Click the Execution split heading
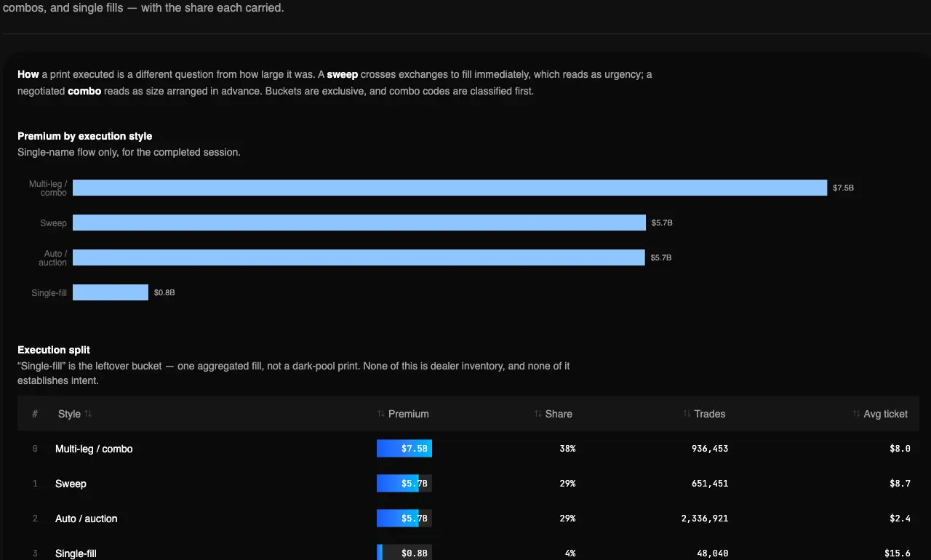 pyautogui.click(x=54, y=350)
